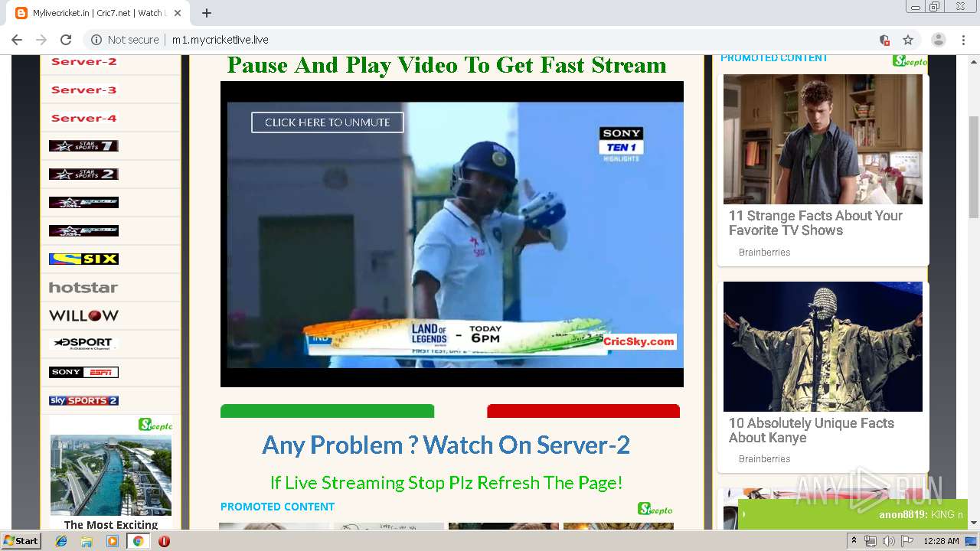Open Chrome's three-dot menu
Image resolution: width=980 pixels, height=551 pixels.
[963, 40]
